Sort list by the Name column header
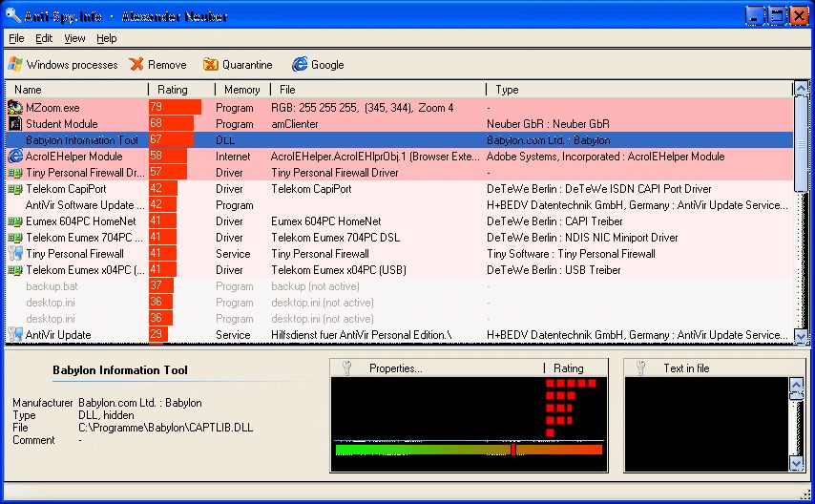Screen dimensions: 815x504 click(77, 90)
